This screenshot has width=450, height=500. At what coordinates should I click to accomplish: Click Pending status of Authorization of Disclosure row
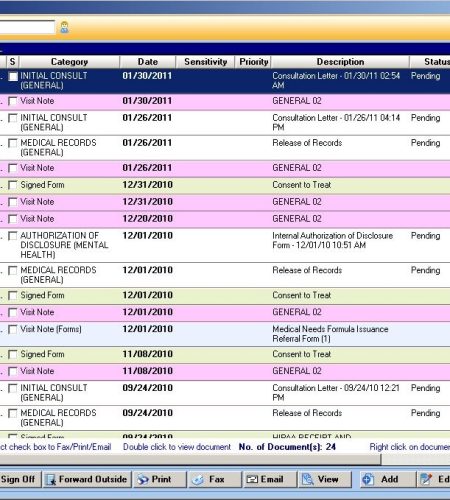(426, 236)
